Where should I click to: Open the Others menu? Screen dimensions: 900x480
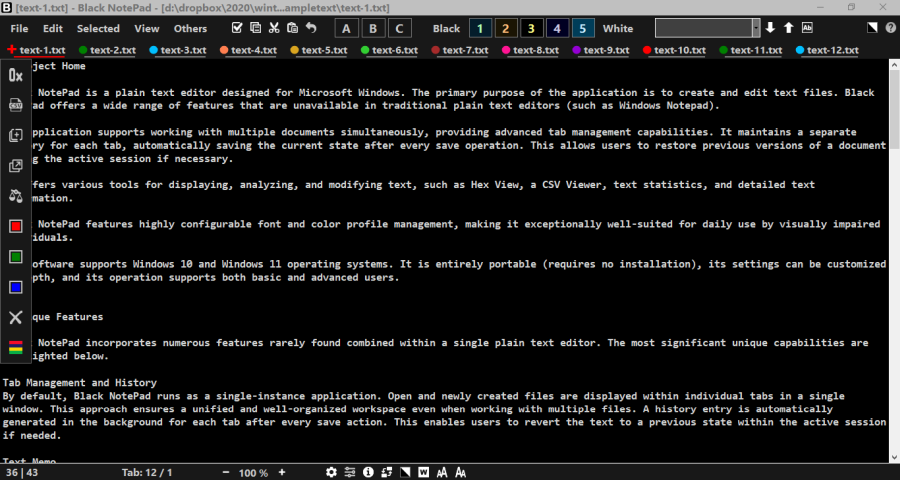point(191,28)
